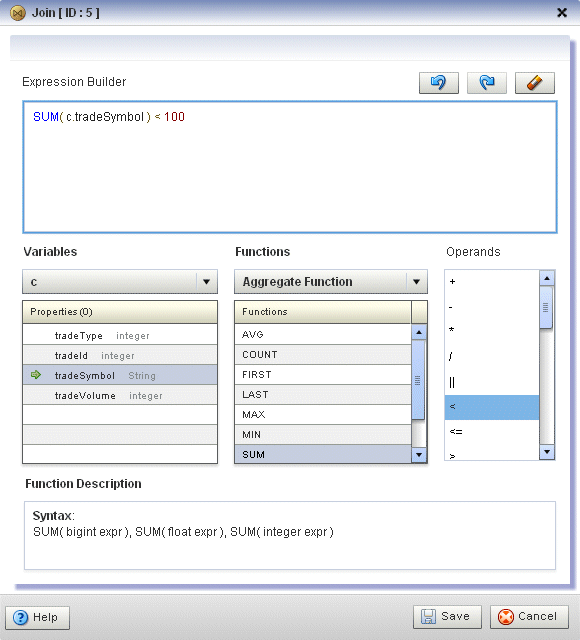
Task: Click Functions list scroll up arrow
Action: click(x=419, y=332)
